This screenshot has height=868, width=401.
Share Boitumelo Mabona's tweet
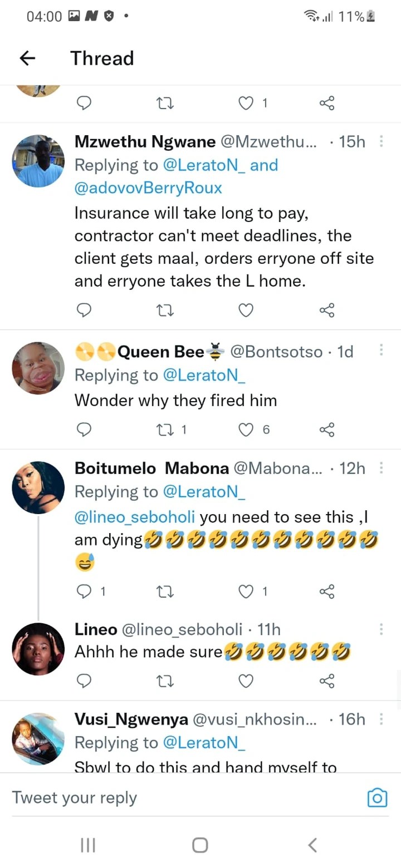coord(327,591)
